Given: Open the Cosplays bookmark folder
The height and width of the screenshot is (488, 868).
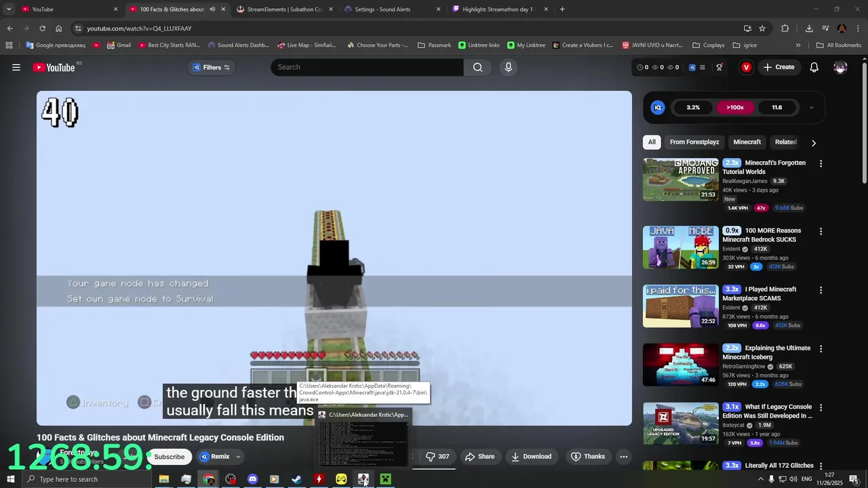Looking at the screenshot, I should [x=709, y=45].
